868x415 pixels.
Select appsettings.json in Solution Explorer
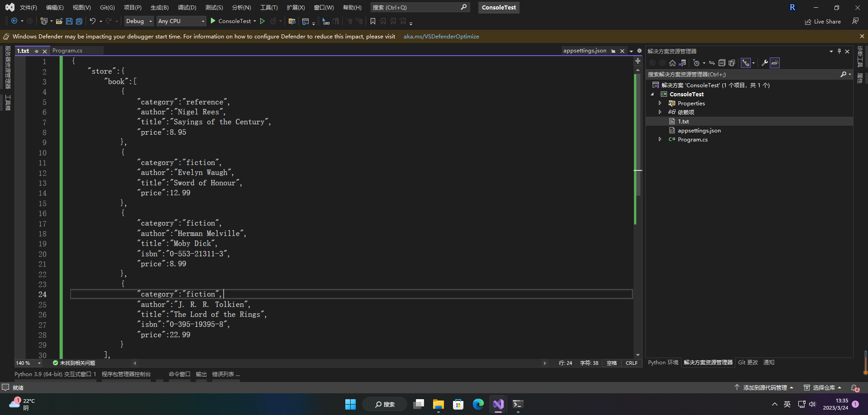[x=699, y=131]
